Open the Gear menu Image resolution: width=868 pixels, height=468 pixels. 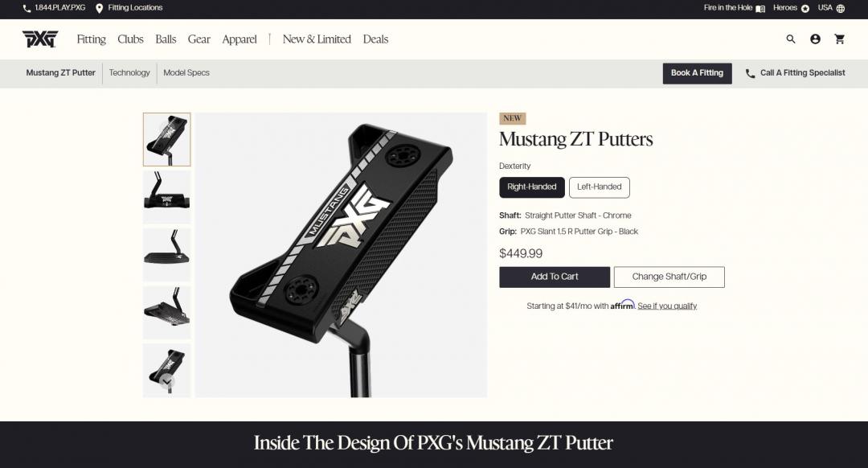point(199,39)
